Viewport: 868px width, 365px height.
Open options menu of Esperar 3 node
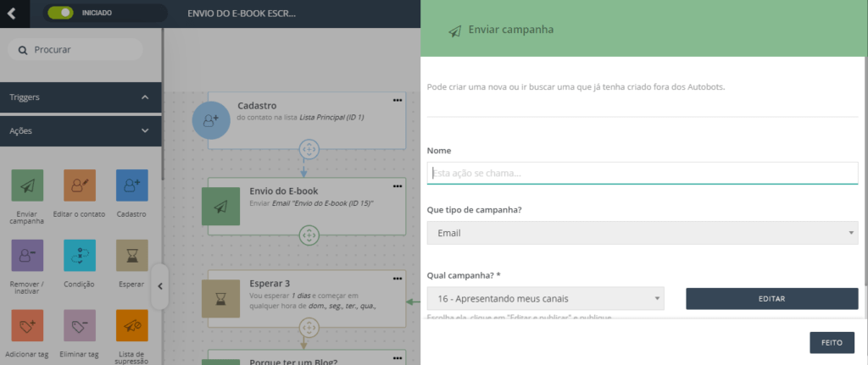(x=398, y=278)
